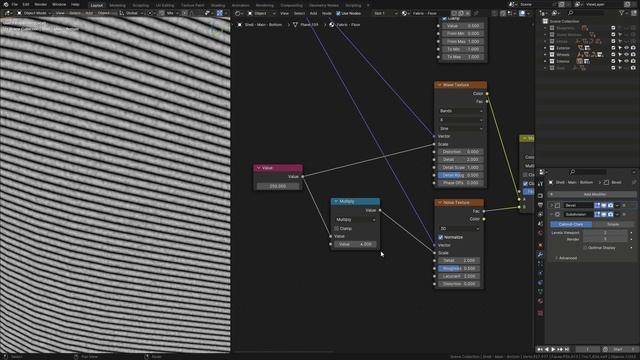Open the Sine profile dropdown in Wave Texture
The image size is (640, 360).
coord(461,129)
